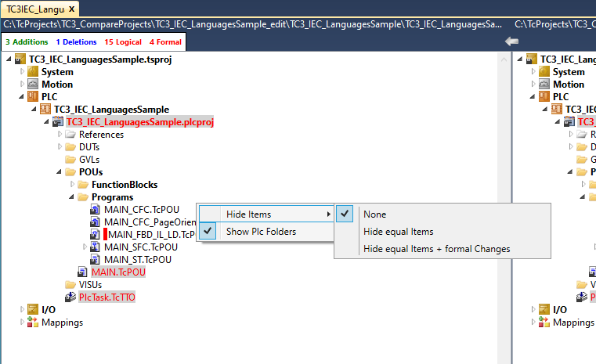
Task: Open the Hide Items submenu
Action: (x=266, y=214)
